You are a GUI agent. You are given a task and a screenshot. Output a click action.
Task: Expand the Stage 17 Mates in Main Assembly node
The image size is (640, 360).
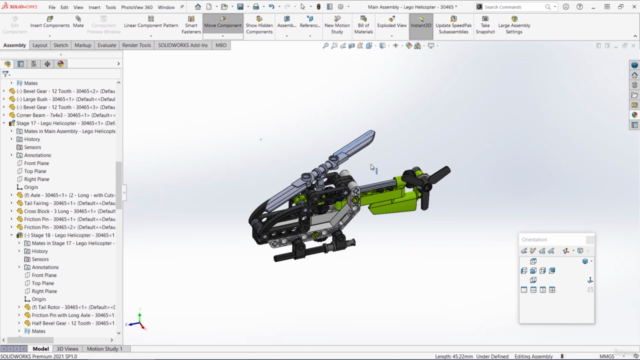11,131
